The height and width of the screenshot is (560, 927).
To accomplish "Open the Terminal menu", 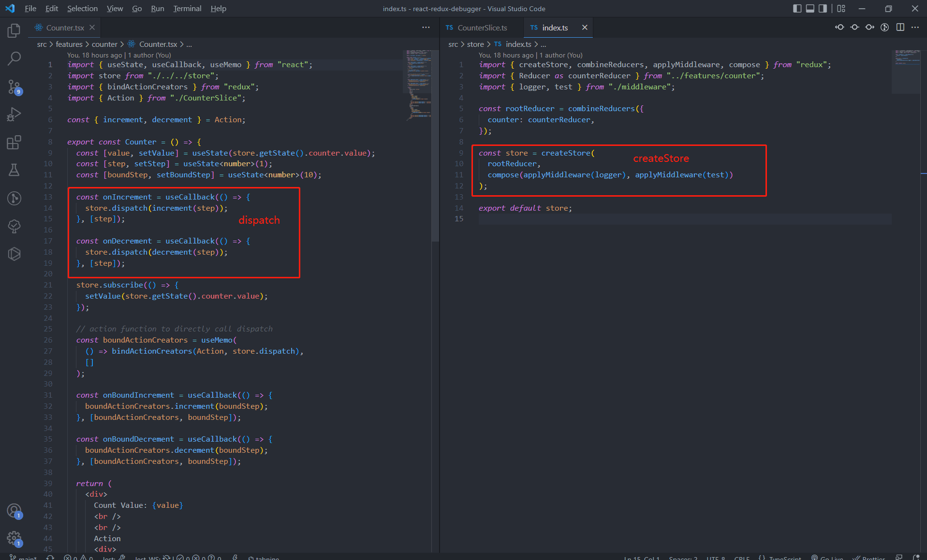I will tap(187, 9).
